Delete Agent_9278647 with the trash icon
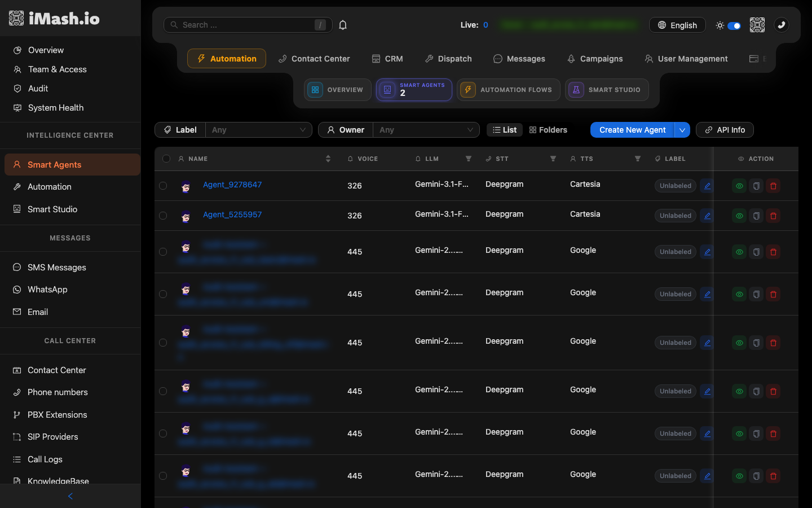The image size is (812, 508). tap(773, 186)
